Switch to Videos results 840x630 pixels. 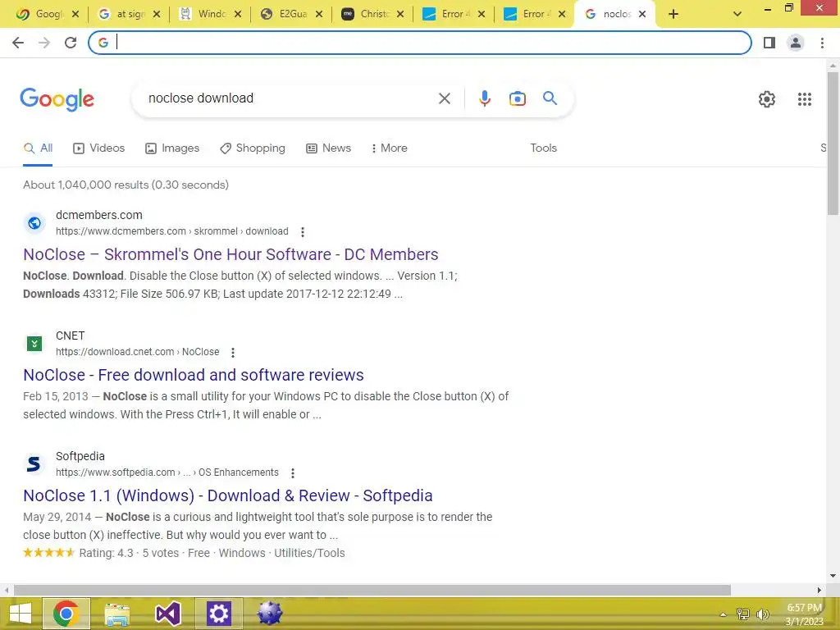click(x=99, y=148)
